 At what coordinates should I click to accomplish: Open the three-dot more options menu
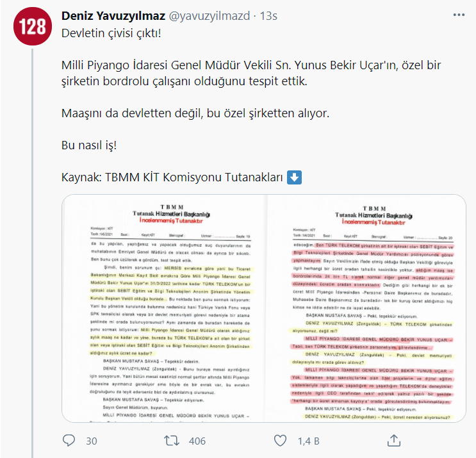459,15
